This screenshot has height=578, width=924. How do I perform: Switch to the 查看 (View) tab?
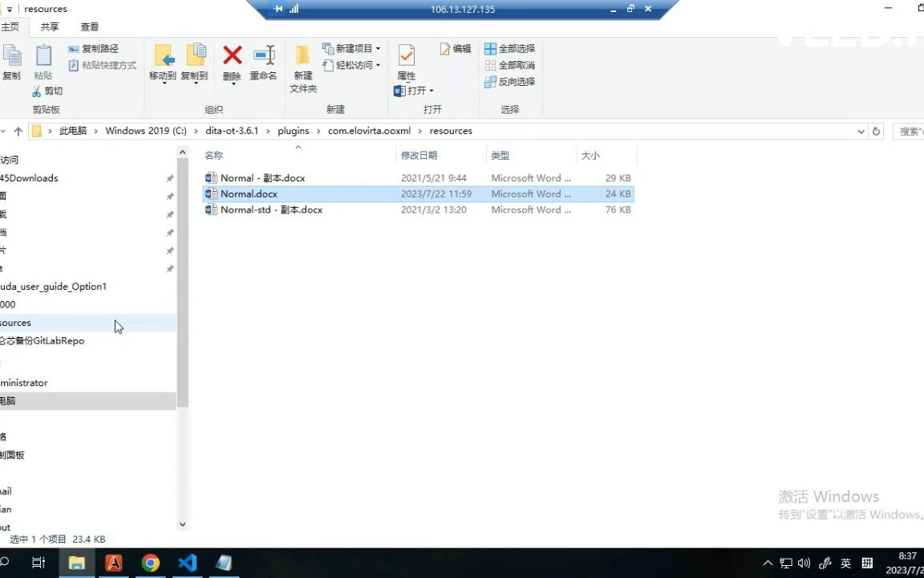pyautogui.click(x=89, y=26)
